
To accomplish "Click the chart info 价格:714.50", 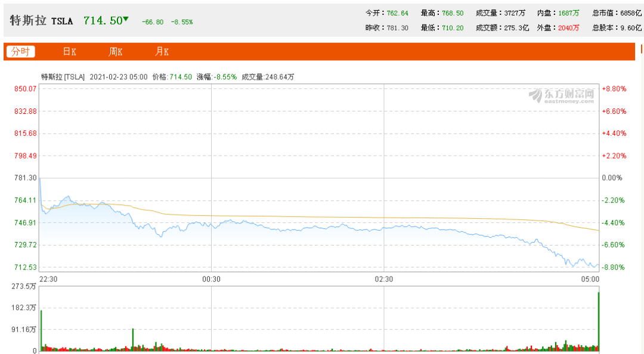I will [x=172, y=77].
